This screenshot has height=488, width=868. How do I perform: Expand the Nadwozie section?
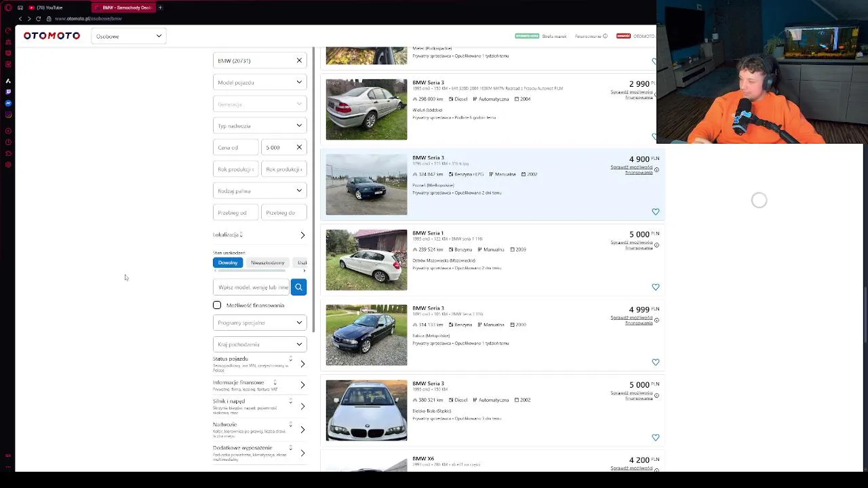pos(260,429)
